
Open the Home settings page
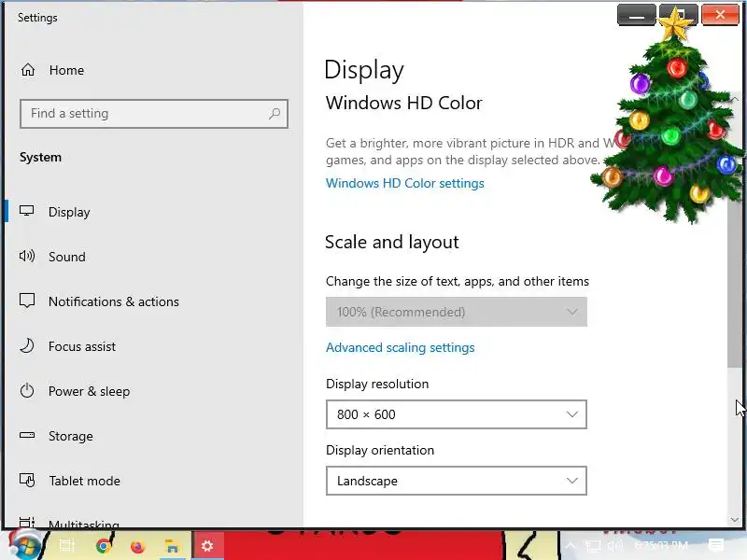coord(52,70)
